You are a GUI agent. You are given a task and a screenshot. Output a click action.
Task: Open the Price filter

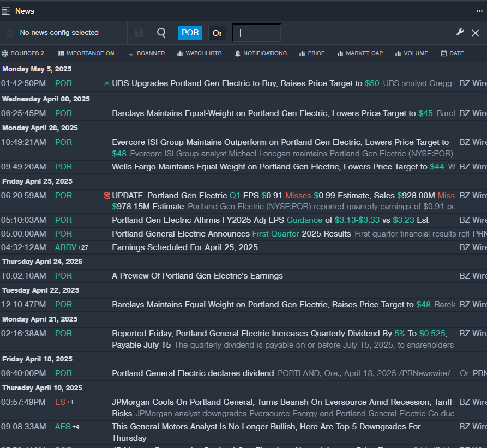coord(312,53)
